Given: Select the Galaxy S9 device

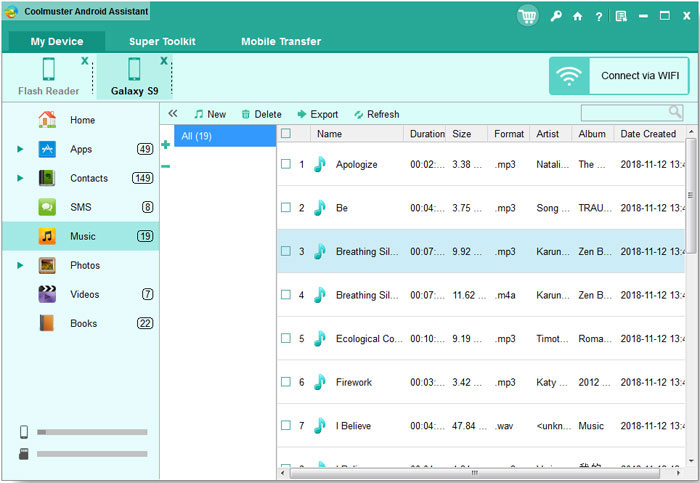Looking at the screenshot, I should [134, 77].
